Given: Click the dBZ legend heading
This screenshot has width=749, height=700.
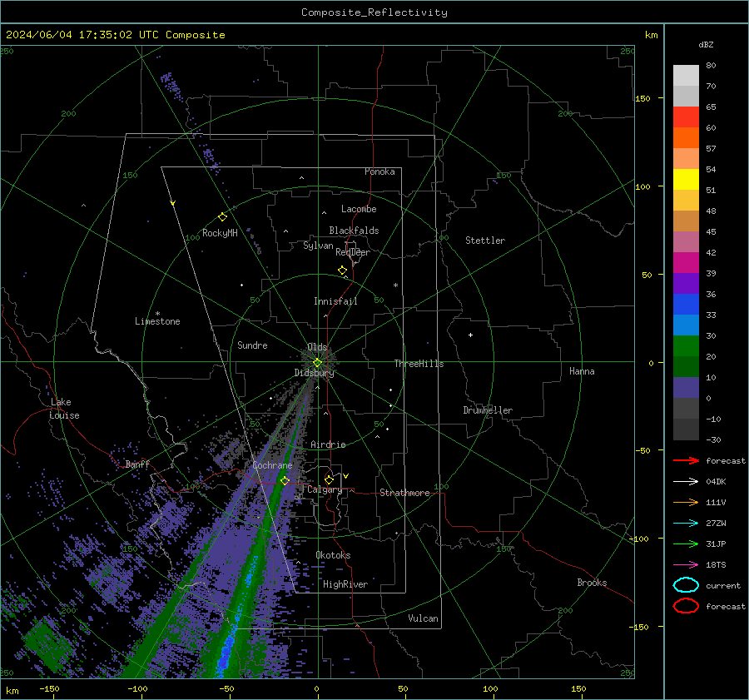Looking at the screenshot, I should pos(706,44).
